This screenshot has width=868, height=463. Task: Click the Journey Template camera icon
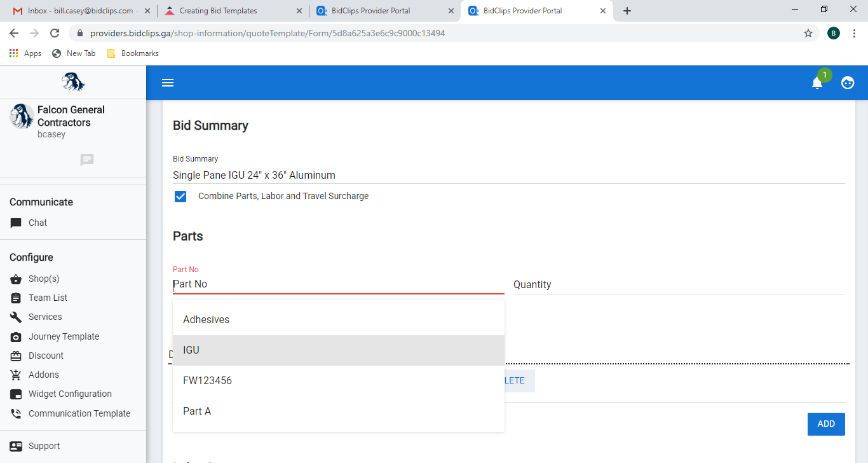point(16,336)
